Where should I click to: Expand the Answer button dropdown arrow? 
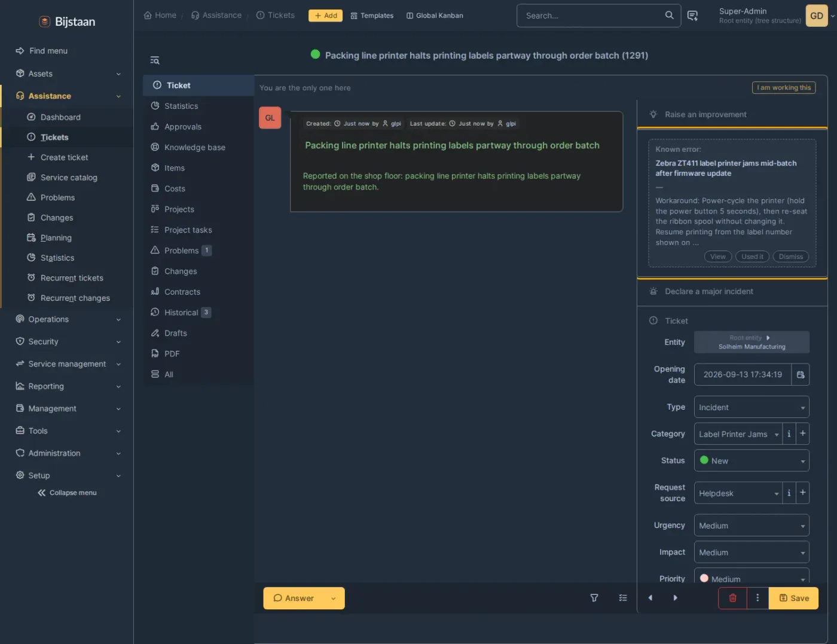click(334, 598)
